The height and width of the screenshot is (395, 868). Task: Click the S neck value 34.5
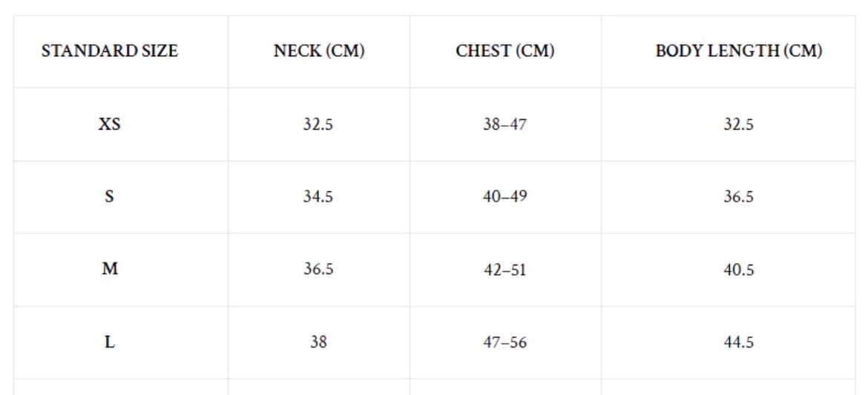point(318,197)
